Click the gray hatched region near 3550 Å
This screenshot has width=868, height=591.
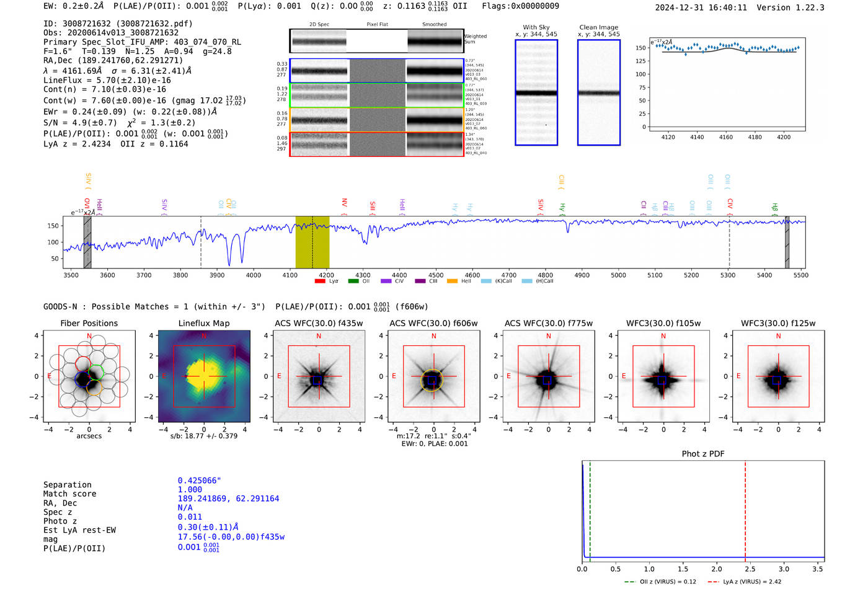(x=87, y=242)
